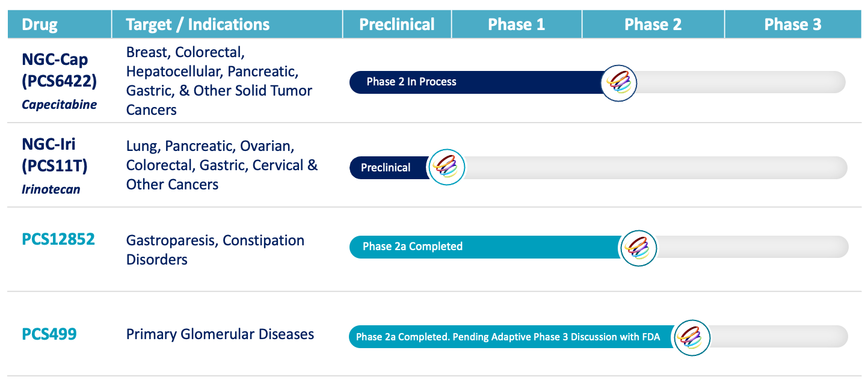Click the Phase 2 column header
The width and height of the screenshot is (868, 386).
(x=653, y=25)
